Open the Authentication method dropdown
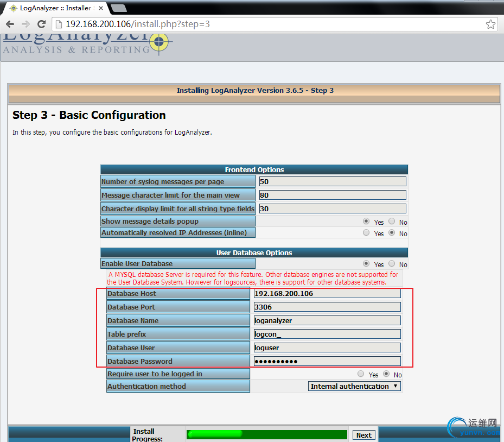Image resolution: width=504 pixels, height=442 pixels. coord(354,386)
